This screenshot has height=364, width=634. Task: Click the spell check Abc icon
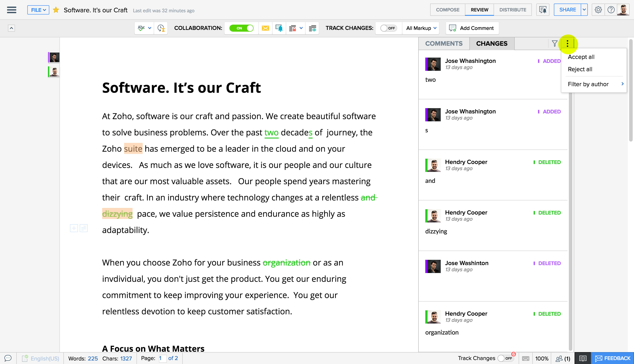pyautogui.click(x=141, y=28)
